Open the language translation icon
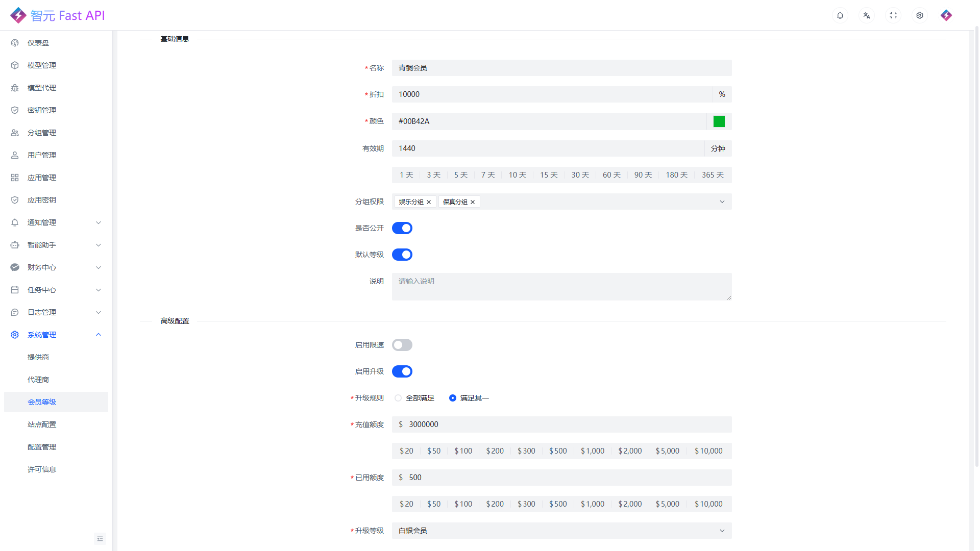Viewport: 980px width, 551px height. pos(867,15)
